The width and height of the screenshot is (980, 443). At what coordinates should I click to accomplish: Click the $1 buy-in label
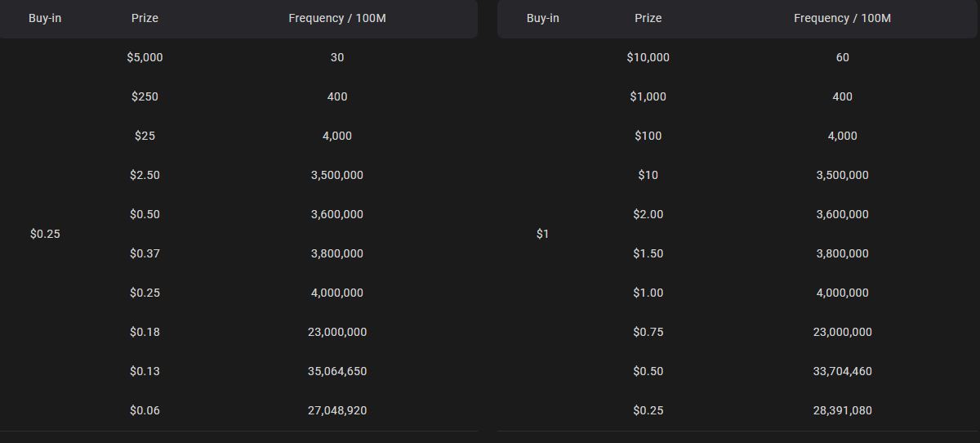pyautogui.click(x=543, y=234)
